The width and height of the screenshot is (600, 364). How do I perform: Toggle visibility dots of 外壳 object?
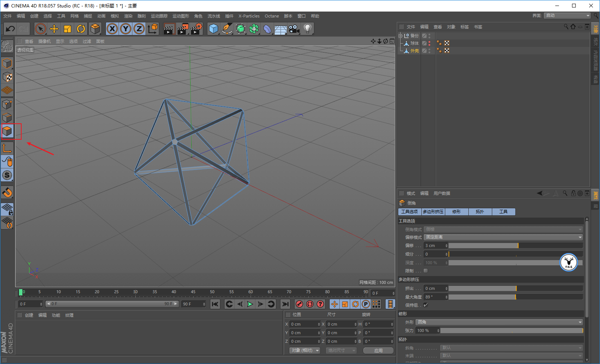(429, 51)
